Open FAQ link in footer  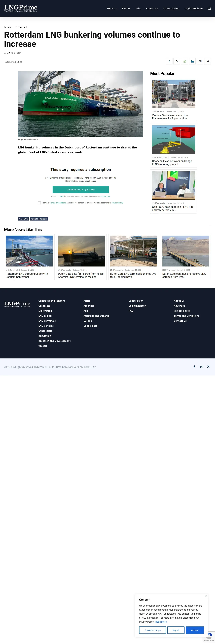[131, 311]
